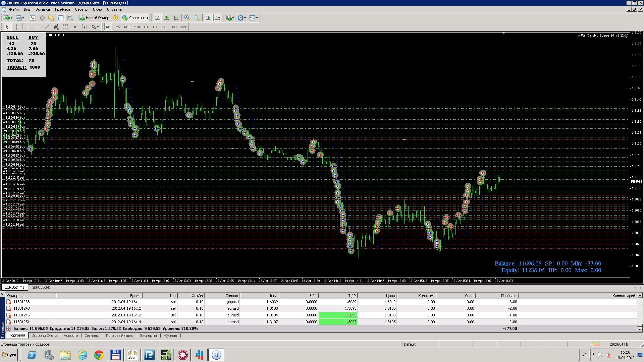The image size is (644, 362).
Task: Select the M5 timeframe
Action: (x=117, y=27)
